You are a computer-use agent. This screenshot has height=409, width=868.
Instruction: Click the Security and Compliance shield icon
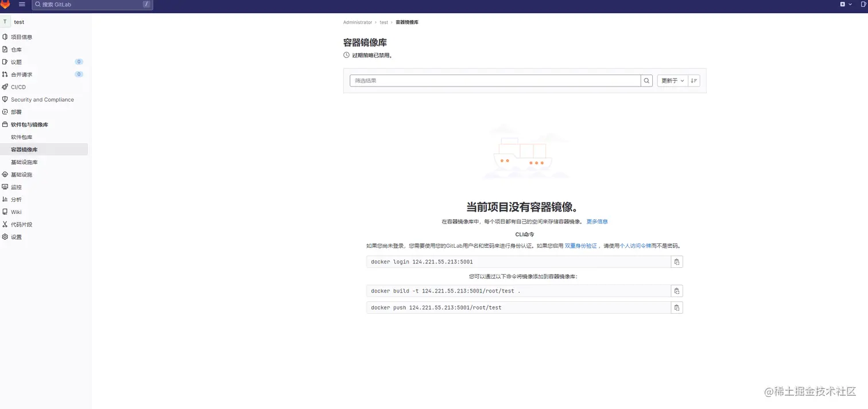tap(5, 99)
